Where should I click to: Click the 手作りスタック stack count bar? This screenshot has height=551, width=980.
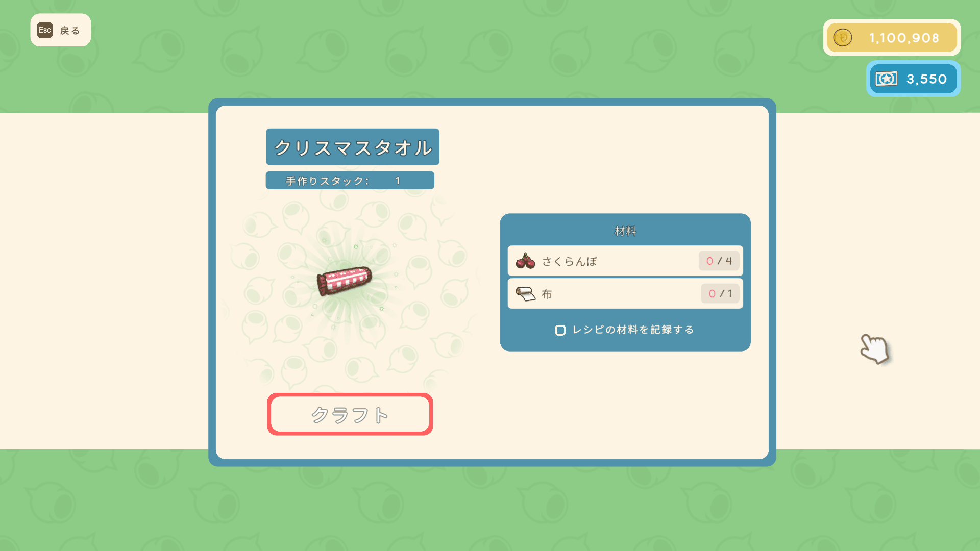(350, 181)
